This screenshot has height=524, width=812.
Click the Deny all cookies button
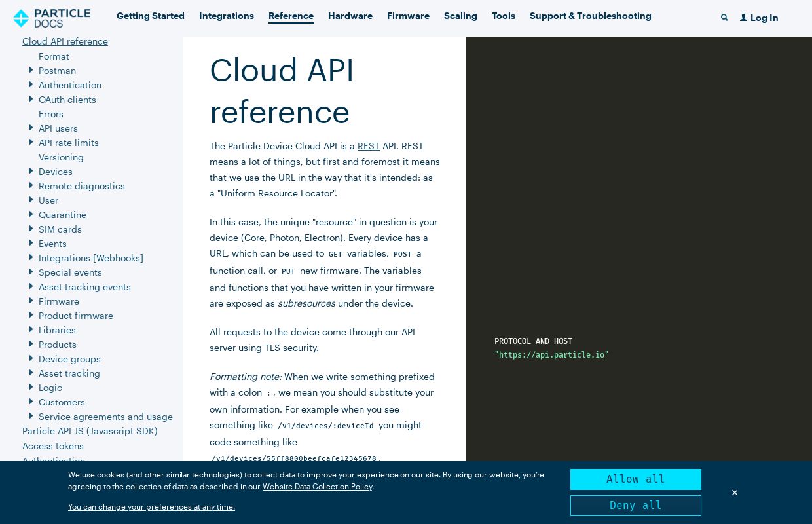pos(636,506)
